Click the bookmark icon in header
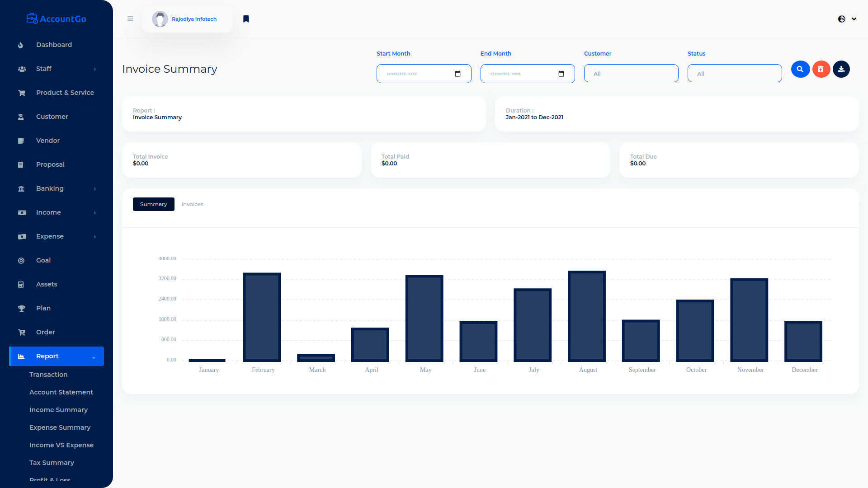The width and height of the screenshot is (868, 488). click(x=246, y=19)
